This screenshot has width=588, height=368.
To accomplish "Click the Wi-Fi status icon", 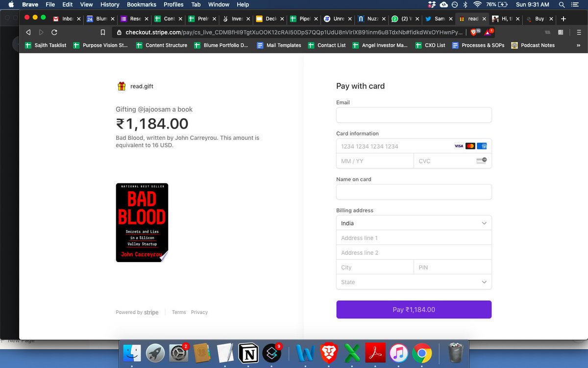I will [x=477, y=4].
